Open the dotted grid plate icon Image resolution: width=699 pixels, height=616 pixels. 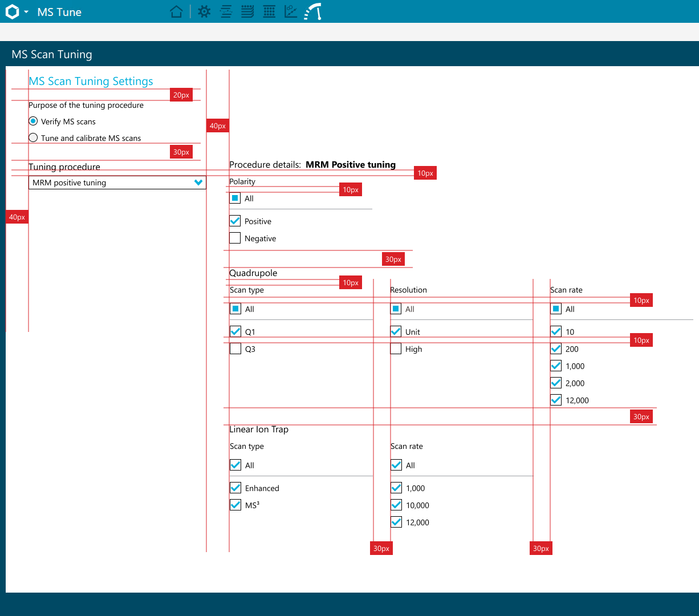(269, 11)
